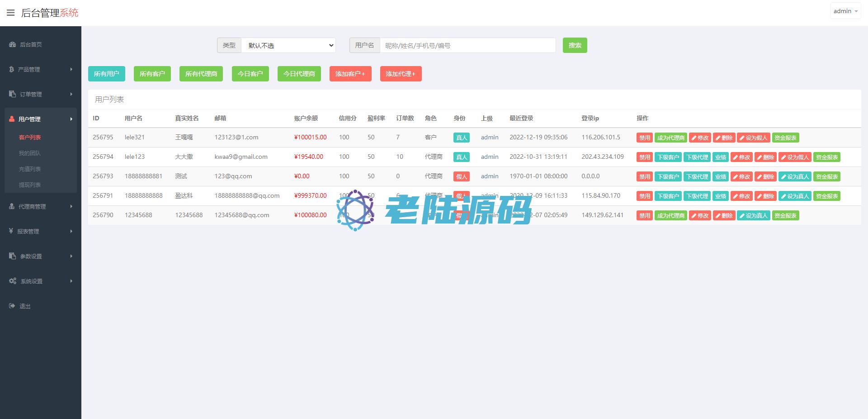This screenshot has width=868, height=419.
Task: Toggle lele321 to fake user via 设为假人
Action: (753, 138)
